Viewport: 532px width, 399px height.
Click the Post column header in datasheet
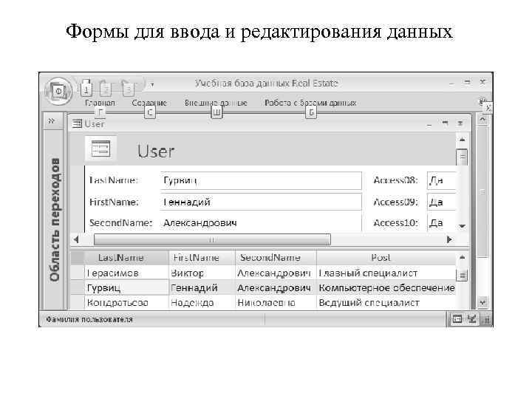pyautogui.click(x=386, y=258)
